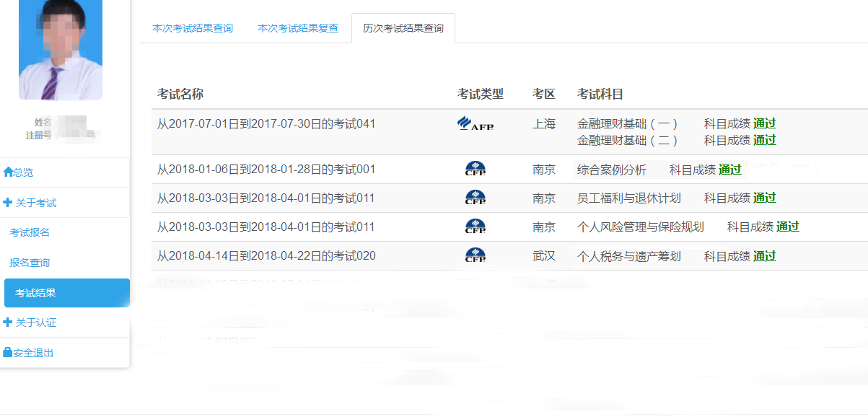Select 考试结果 sidebar item
Image resolution: width=868 pixels, height=417 pixels.
pyautogui.click(x=35, y=293)
